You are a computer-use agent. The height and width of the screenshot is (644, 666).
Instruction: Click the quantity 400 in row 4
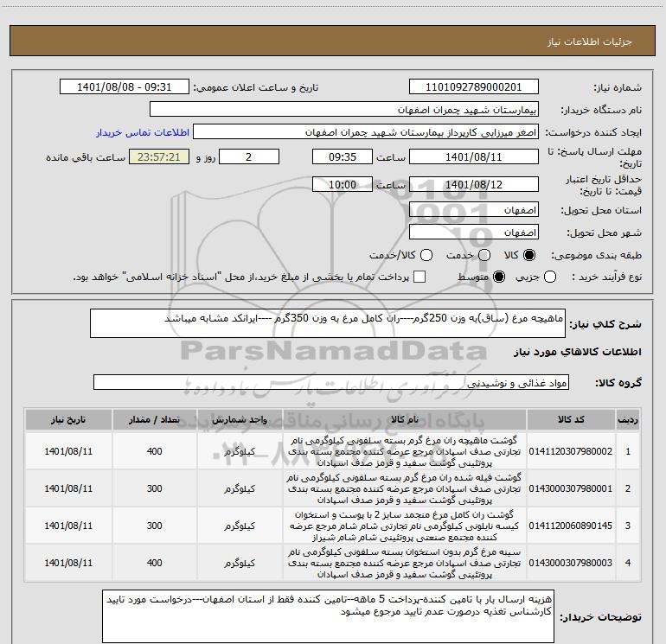tap(154, 563)
